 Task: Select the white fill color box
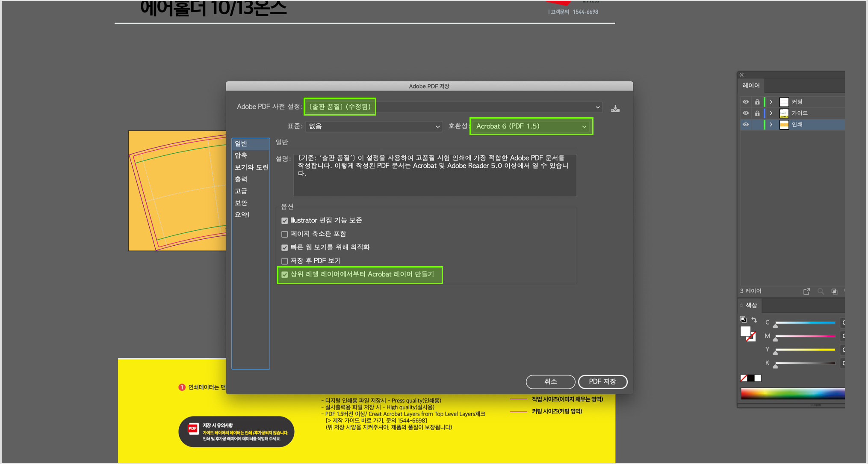click(x=745, y=331)
